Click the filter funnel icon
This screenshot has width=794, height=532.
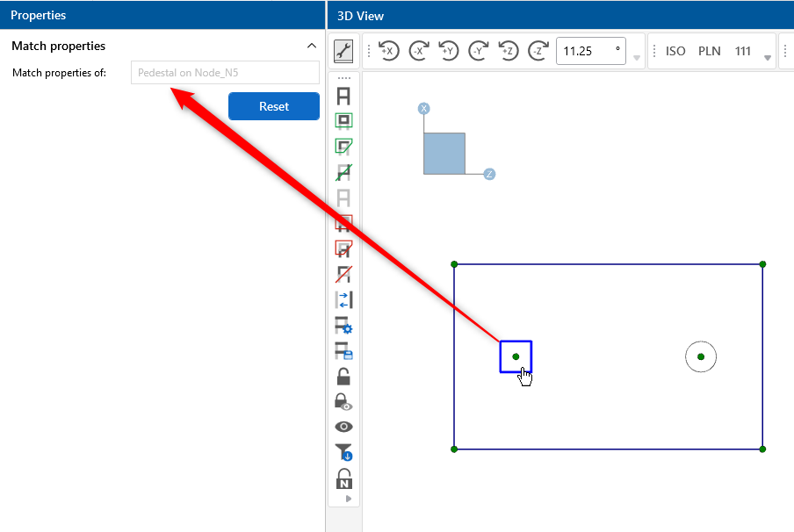point(343,452)
